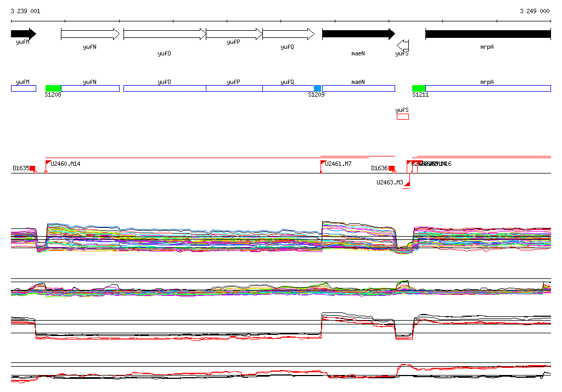Click the start coordinate '3 239 001'
This screenshot has width=562, height=392.
(x=25, y=11)
